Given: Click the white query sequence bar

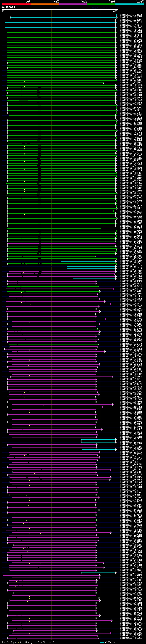Looking at the screenshot, I should coord(60,10).
